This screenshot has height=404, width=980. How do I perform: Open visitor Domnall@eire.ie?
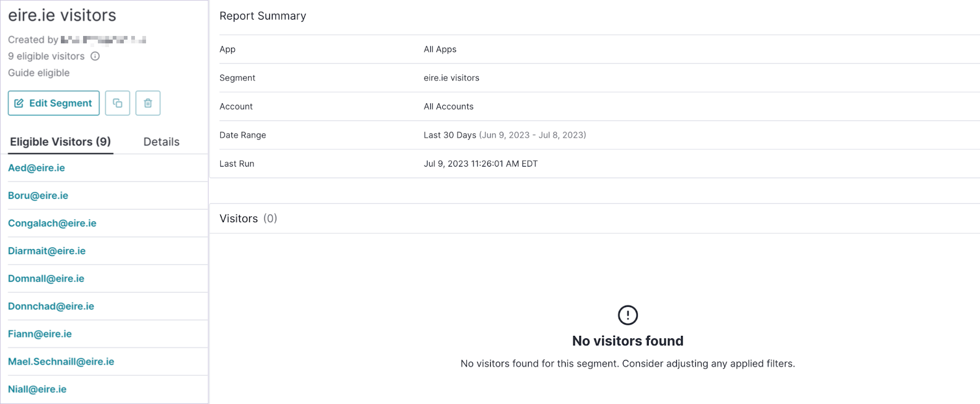click(46, 279)
